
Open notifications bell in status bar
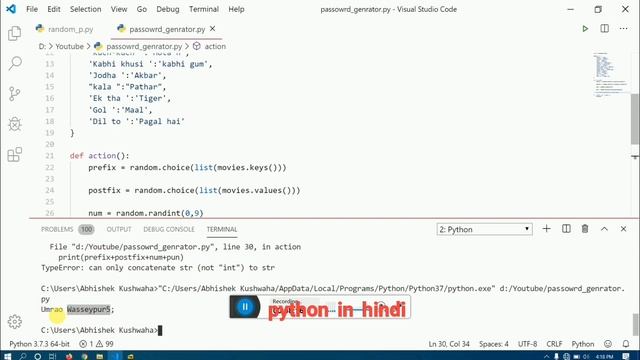point(626,344)
